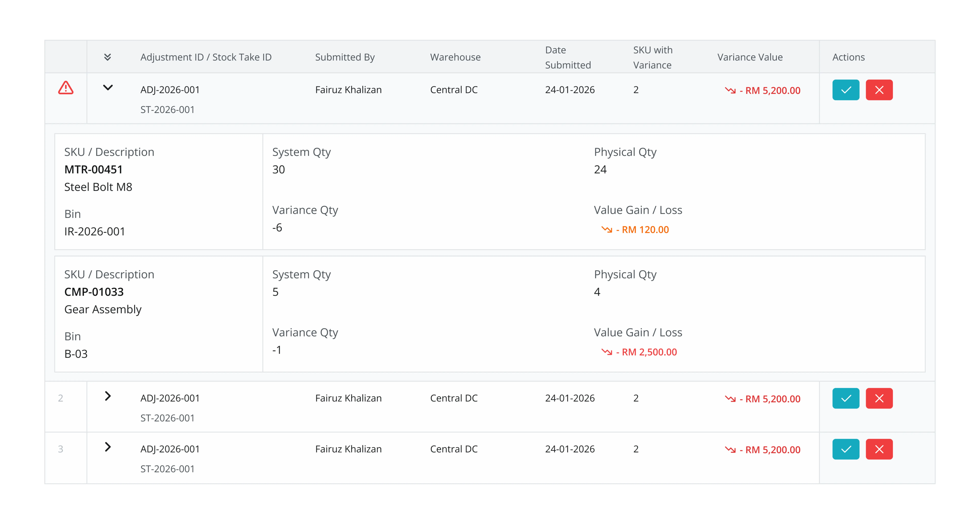The height and width of the screenshot is (524, 980).
Task: Click bin value IR-2026-001
Action: click(x=95, y=231)
